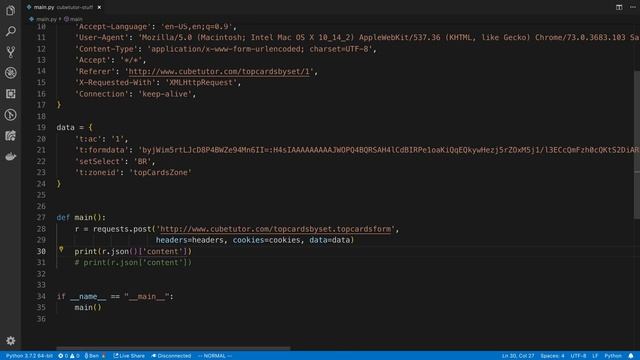Viewport: 640px width, 360px height.
Task: Place cursor on 'data = {' line
Action: (x=74, y=127)
